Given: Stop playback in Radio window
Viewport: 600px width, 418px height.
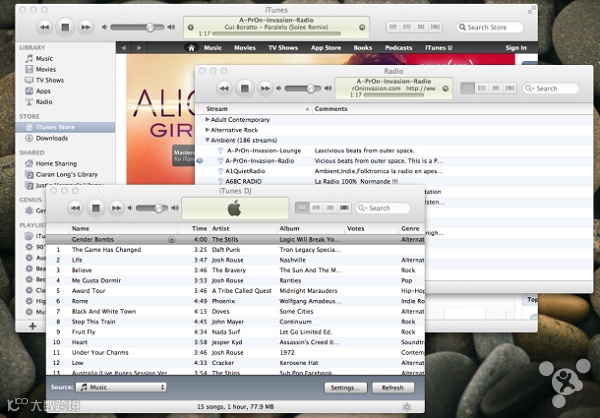Looking at the screenshot, I should coord(245,88).
